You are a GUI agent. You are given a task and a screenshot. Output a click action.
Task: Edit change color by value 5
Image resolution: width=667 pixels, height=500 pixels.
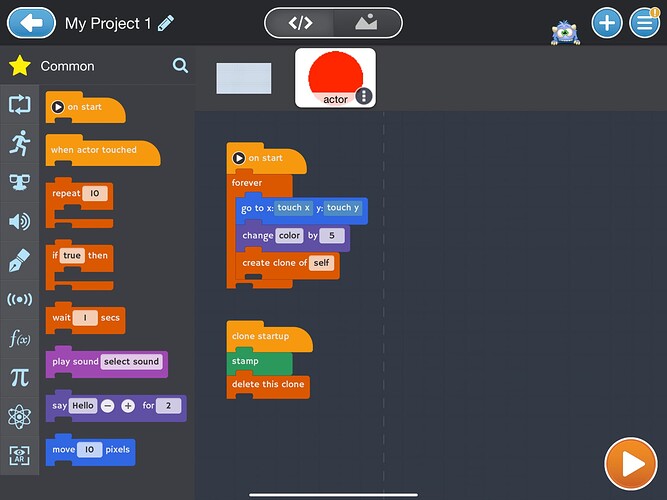(x=332, y=236)
